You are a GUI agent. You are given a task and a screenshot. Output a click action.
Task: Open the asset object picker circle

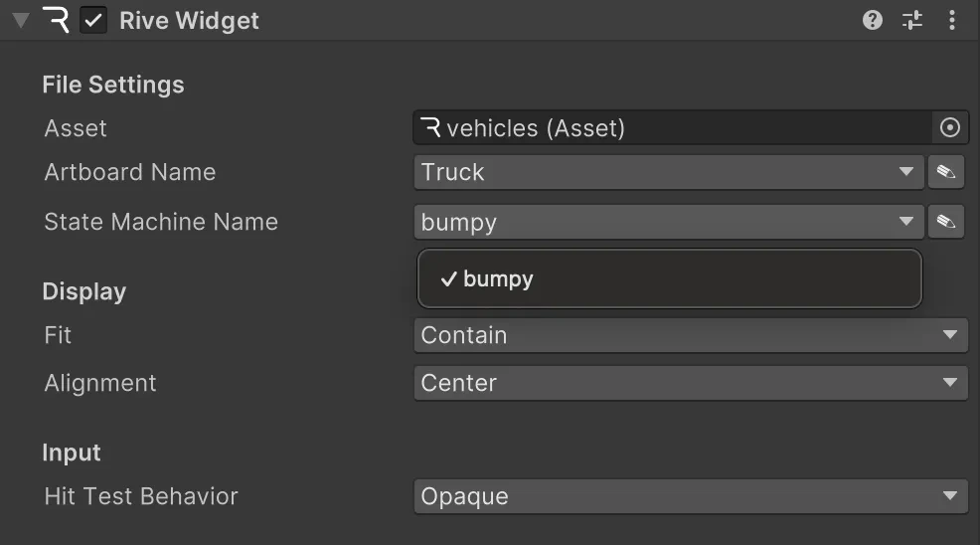[949, 127]
